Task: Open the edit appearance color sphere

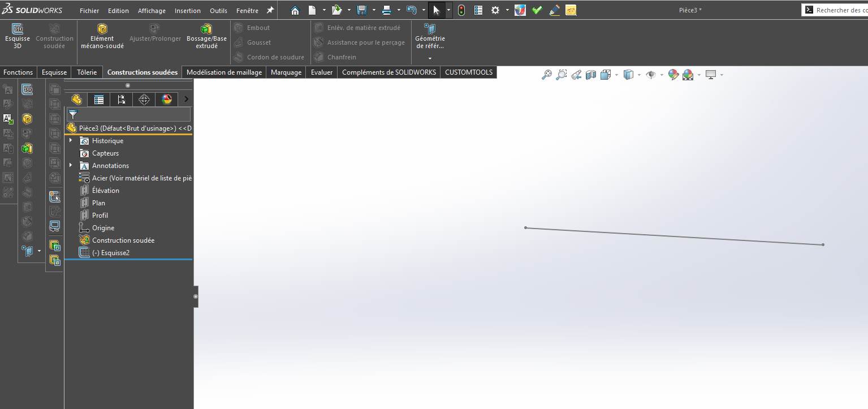Action: coord(673,75)
